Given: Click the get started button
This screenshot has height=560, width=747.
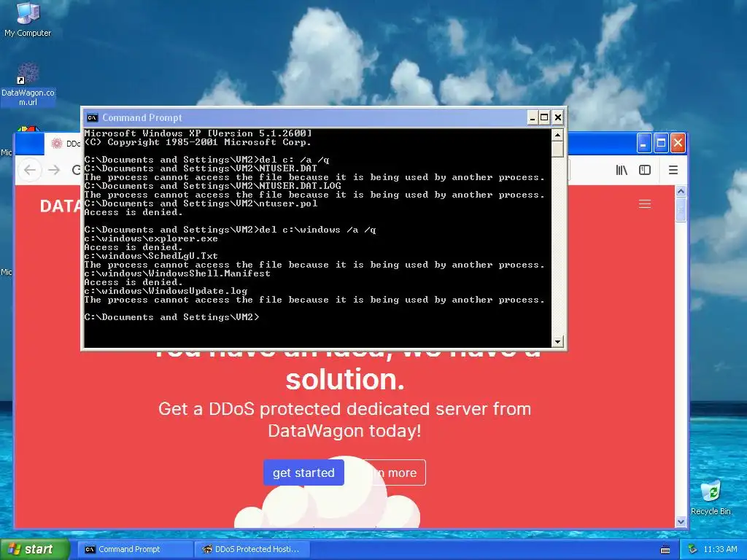Looking at the screenshot, I should (303, 472).
